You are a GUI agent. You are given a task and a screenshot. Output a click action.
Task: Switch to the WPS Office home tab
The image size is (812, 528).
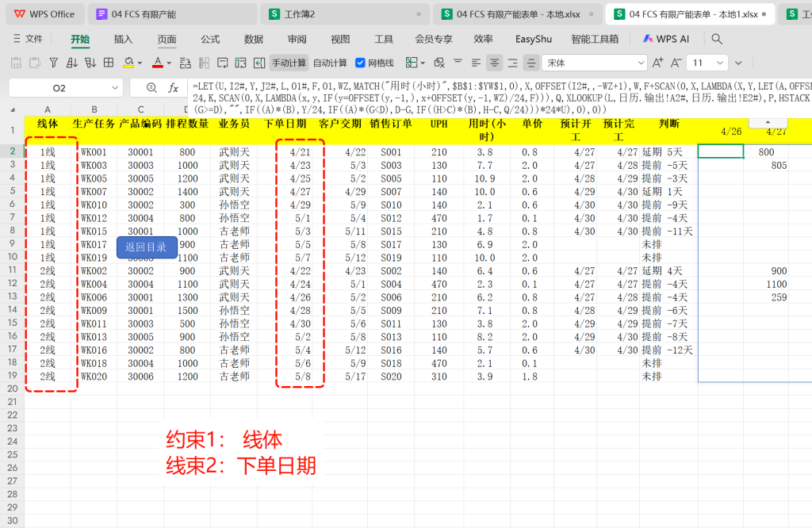point(44,14)
